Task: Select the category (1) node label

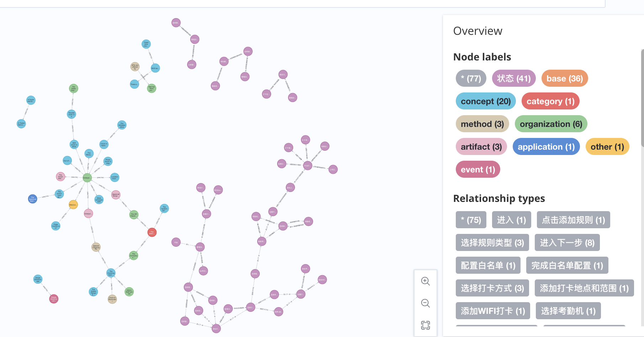Action: click(x=550, y=101)
